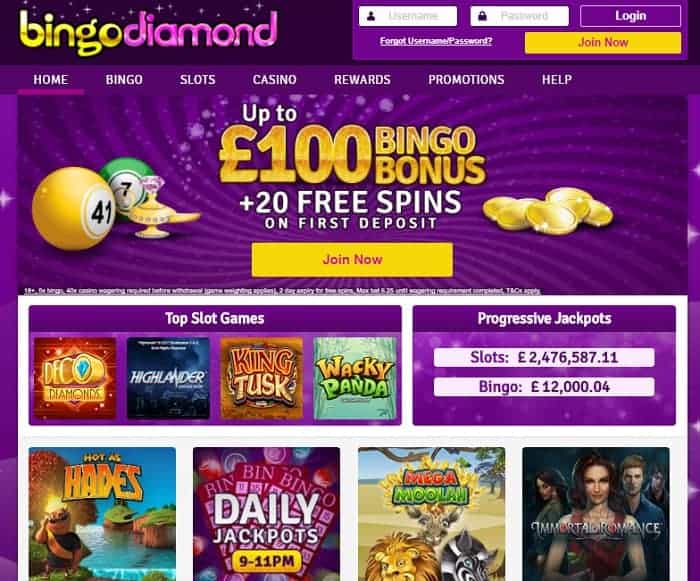Switch to the Casino menu item

(274, 79)
